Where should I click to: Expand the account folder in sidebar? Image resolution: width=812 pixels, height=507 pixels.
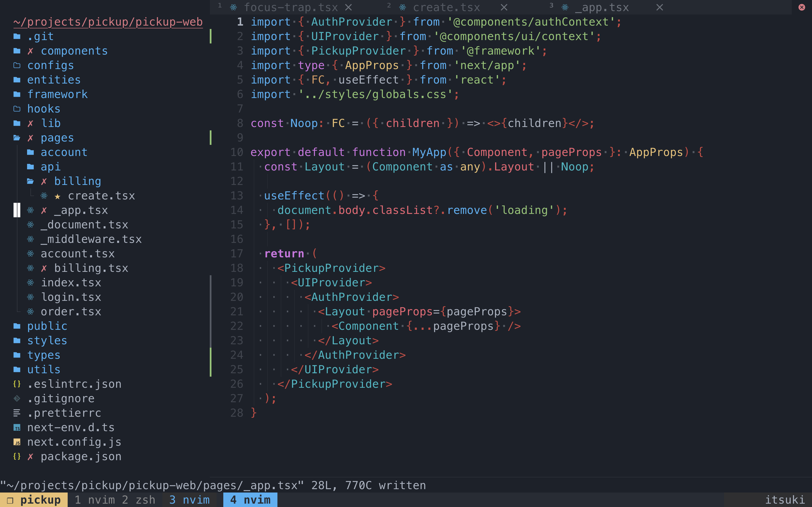[64, 152]
